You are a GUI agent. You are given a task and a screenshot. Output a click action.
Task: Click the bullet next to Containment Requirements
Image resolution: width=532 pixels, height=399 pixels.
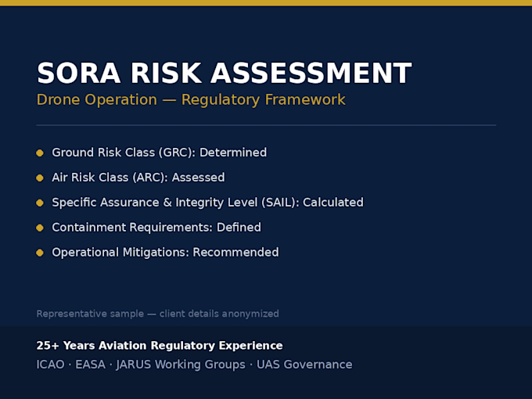(40, 228)
